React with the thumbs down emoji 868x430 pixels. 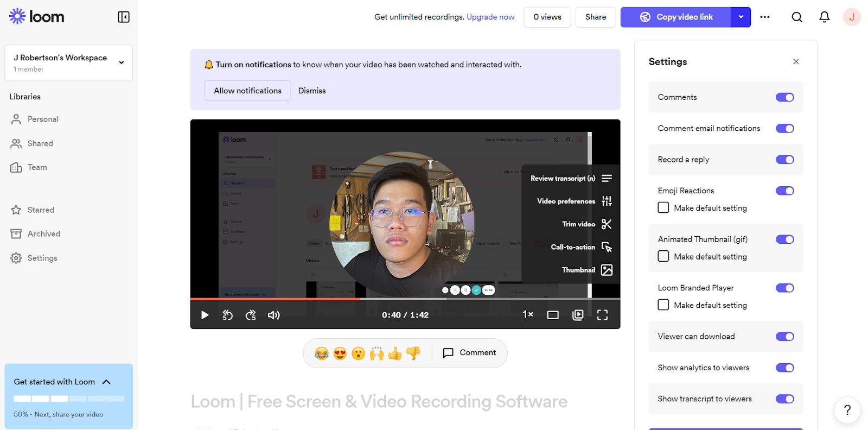point(413,353)
